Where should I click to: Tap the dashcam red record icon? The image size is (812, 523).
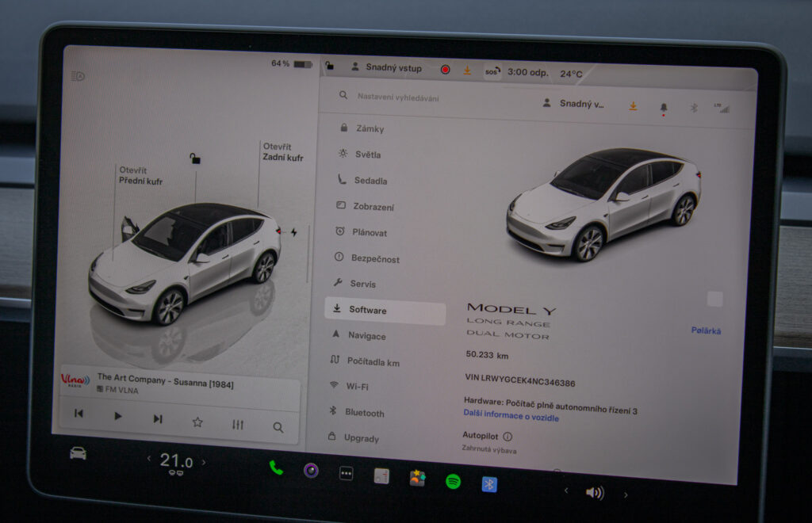(445, 70)
